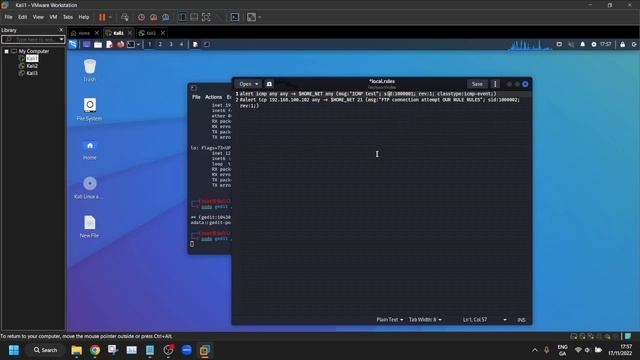Toggle the thumbnail bar view icon
This screenshot has height=360, width=640.
(x=194, y=17)
